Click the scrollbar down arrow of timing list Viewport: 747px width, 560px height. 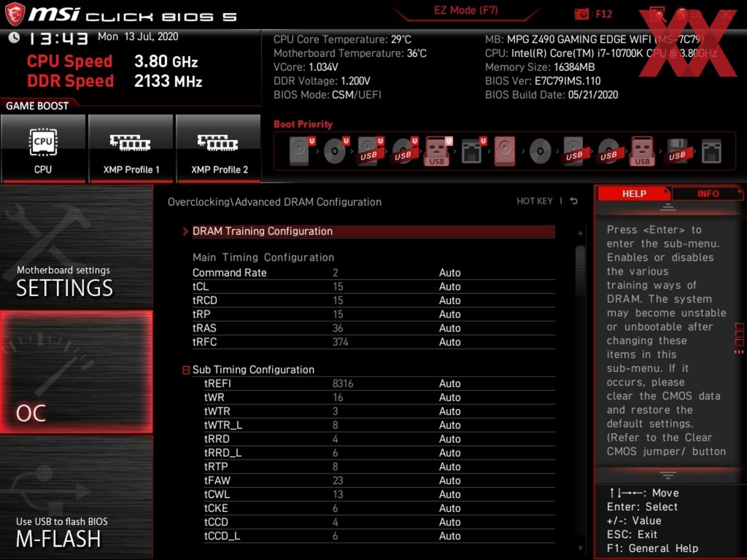pyautogui.click(x=580, y=548)
